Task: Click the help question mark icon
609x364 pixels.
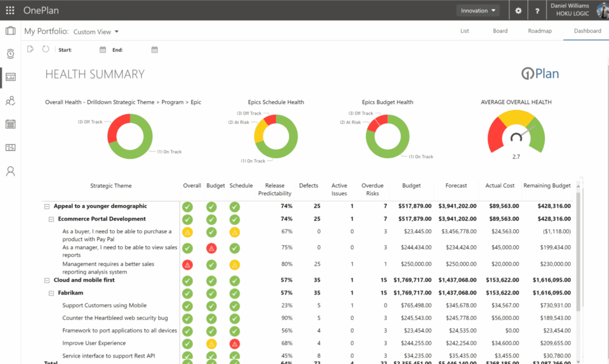Action: tap(538, 11)
